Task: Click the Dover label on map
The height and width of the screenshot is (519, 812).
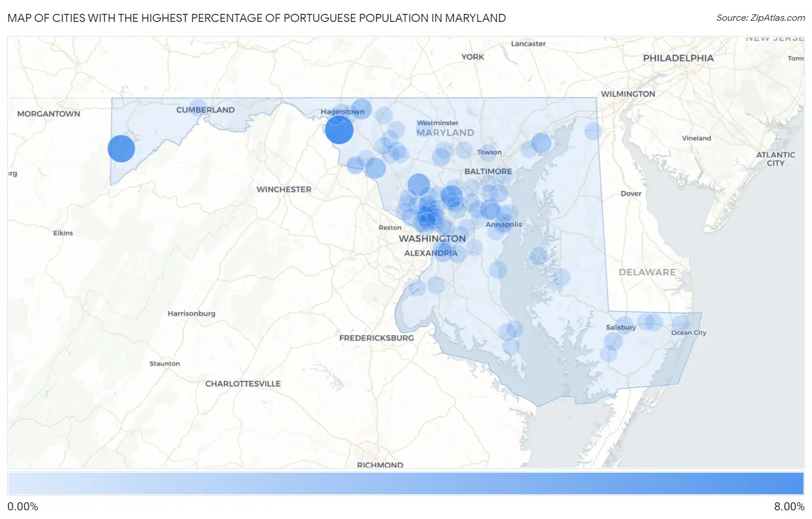Action: click(631, 193)
